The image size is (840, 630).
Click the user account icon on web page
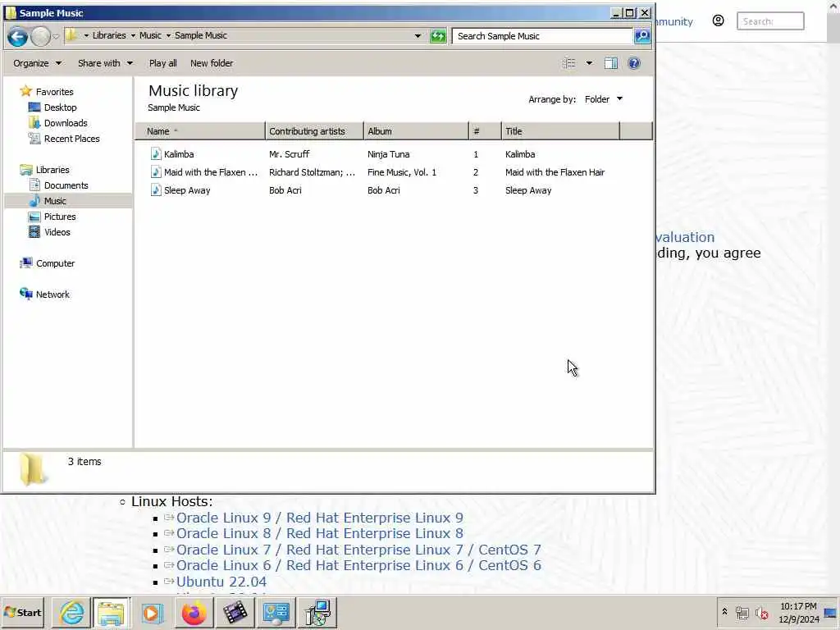point(718,21)
